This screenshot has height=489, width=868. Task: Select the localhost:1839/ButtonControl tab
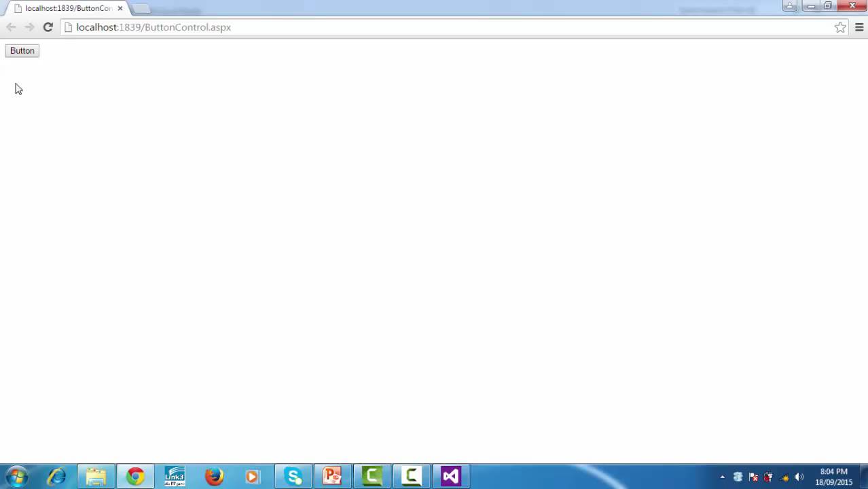click(68, 8)
